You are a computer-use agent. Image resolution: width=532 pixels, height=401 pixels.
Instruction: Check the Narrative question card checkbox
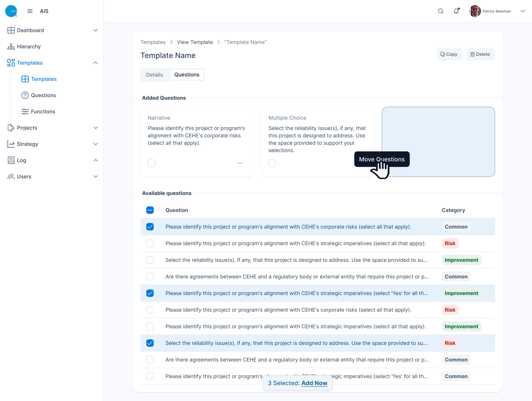click(151, 163)
